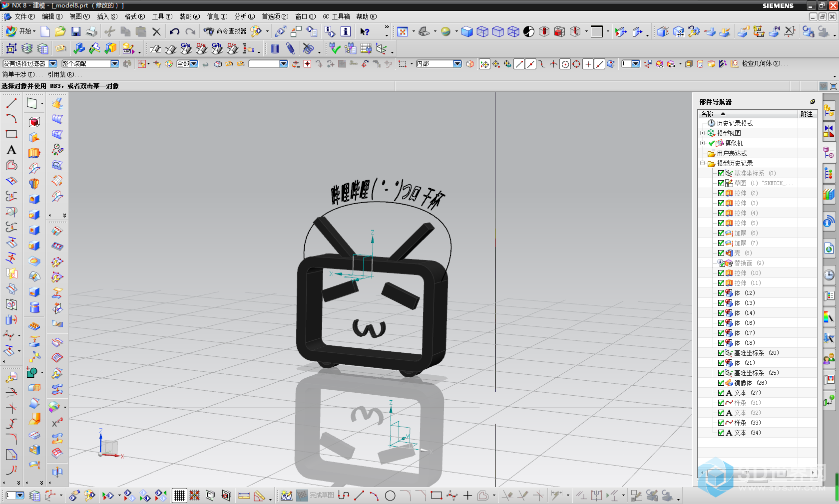Viewport: 839px width, 504px height.
Task: Open the Roles sidebar tab
Action: coord(829,359)
